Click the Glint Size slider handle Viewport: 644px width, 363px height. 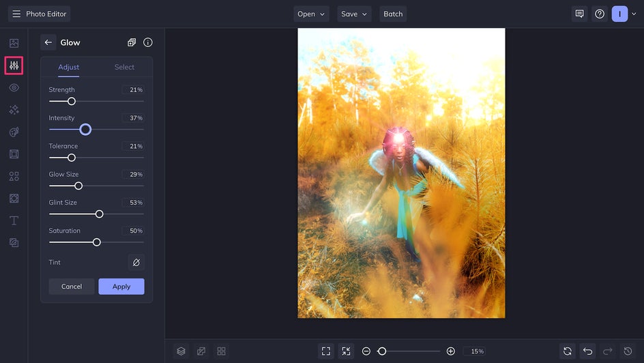click(100, 214)
